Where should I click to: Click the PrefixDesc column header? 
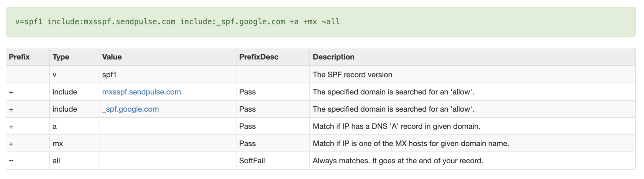259,57
